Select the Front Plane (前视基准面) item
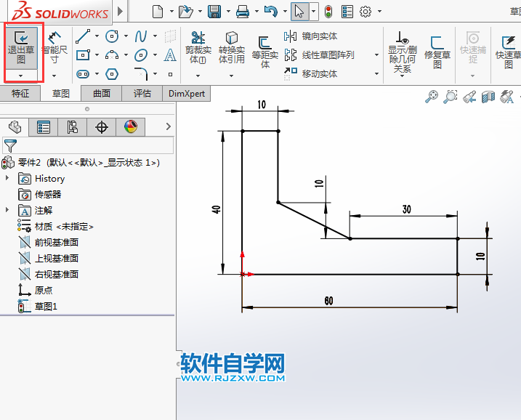Screen dimensions: 521x420 coord(56,243)
